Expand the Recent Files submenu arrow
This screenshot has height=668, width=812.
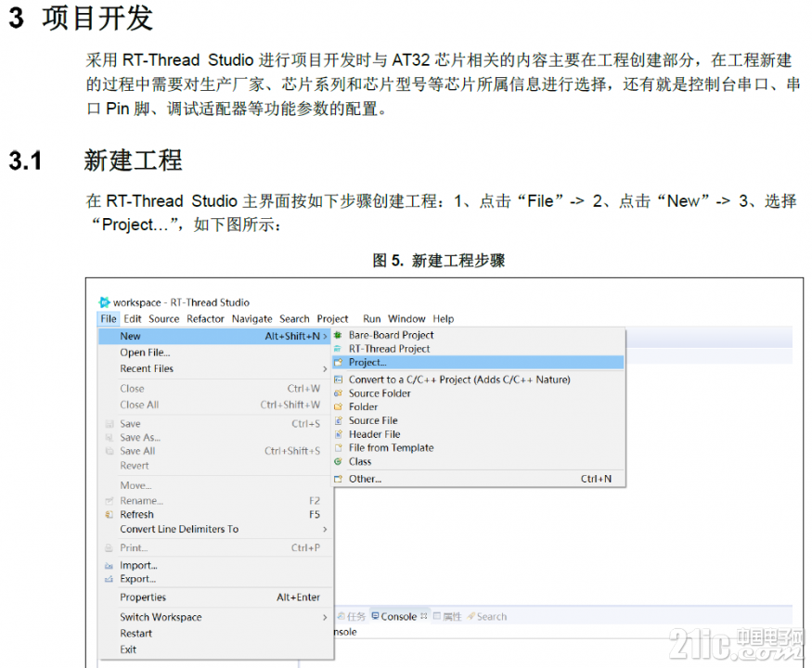point(325,368)
